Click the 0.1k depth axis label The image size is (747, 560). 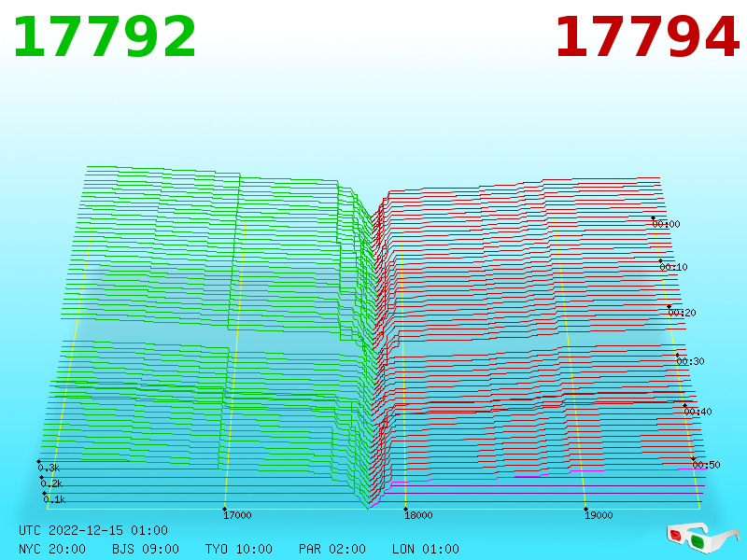click(x=54, y=499)
